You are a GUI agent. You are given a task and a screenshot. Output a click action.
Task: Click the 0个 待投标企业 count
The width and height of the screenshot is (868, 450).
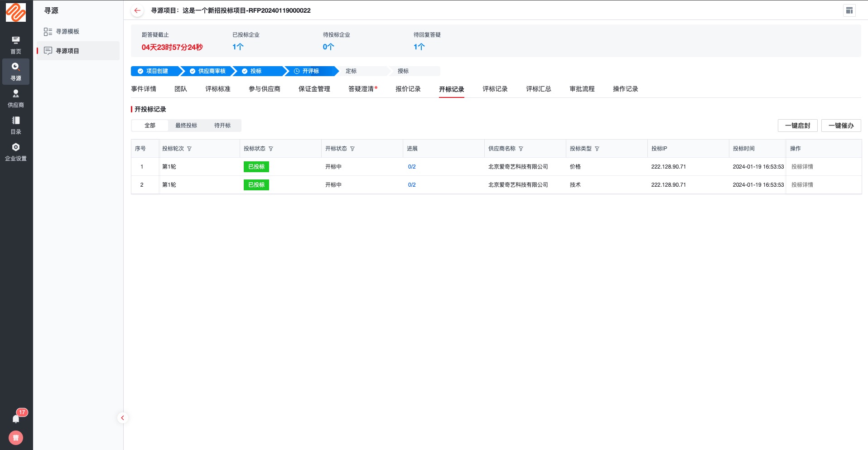coord(328,47)
